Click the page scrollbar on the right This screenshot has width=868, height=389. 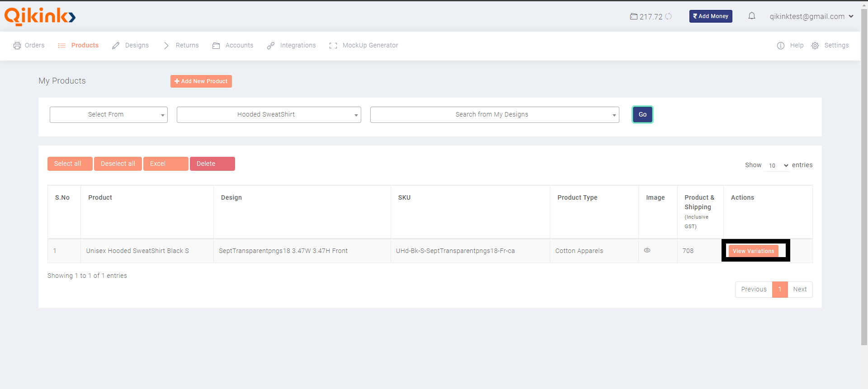(864, 181)
